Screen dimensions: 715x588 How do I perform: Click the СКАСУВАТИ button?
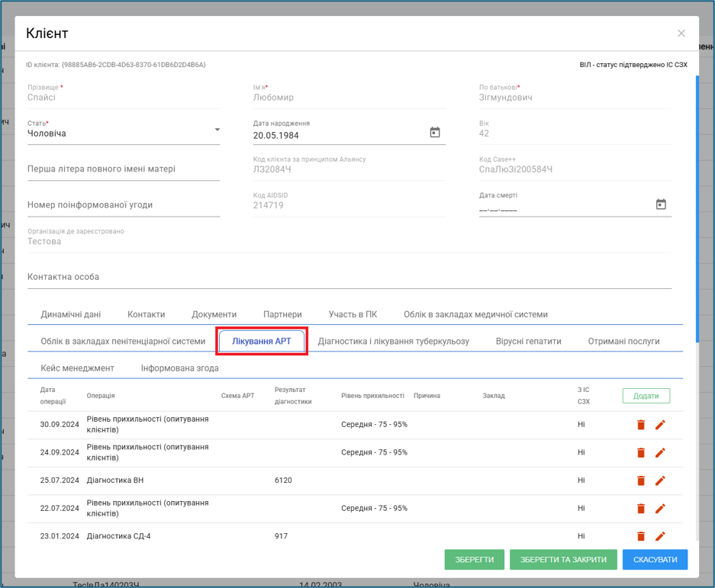click(655, 560)
